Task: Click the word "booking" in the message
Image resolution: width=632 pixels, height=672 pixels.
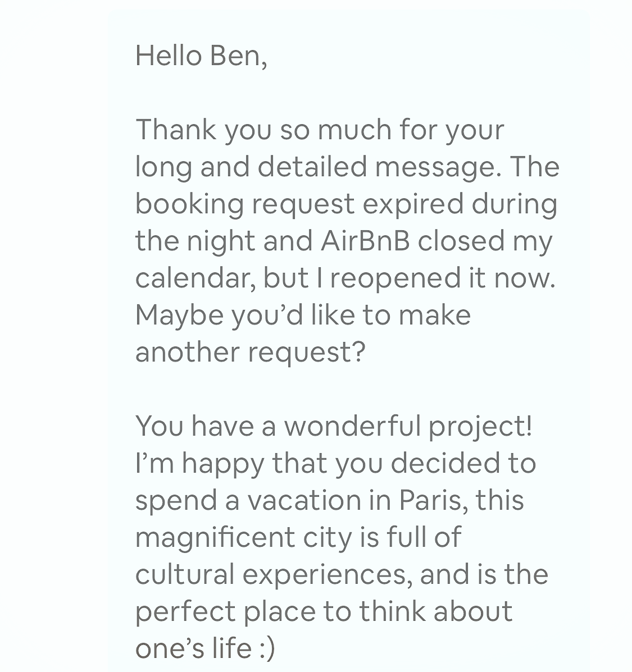Action: coord(189,205)
